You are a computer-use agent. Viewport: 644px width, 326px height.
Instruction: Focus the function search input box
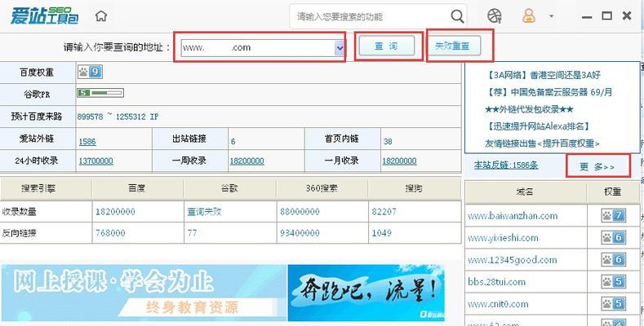370,16
